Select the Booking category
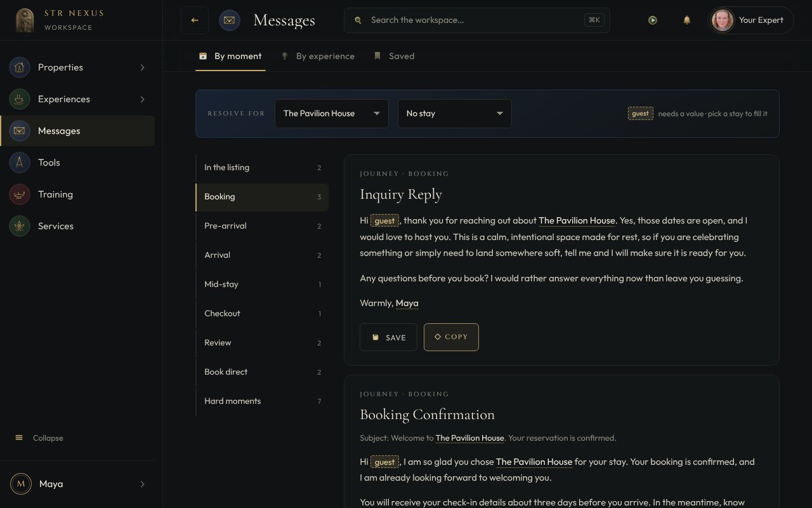 tap(262, 197)
